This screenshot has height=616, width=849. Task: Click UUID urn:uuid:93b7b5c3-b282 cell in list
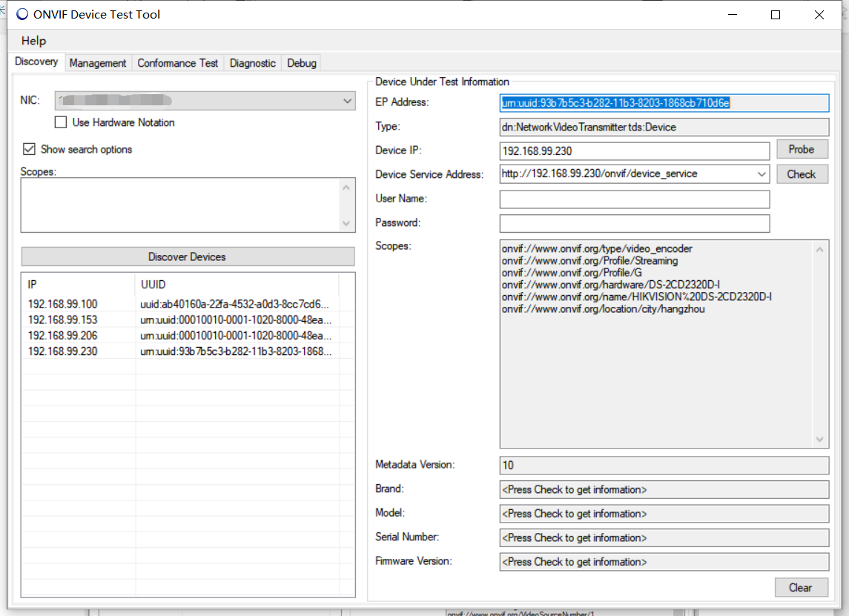coord(236,351)
